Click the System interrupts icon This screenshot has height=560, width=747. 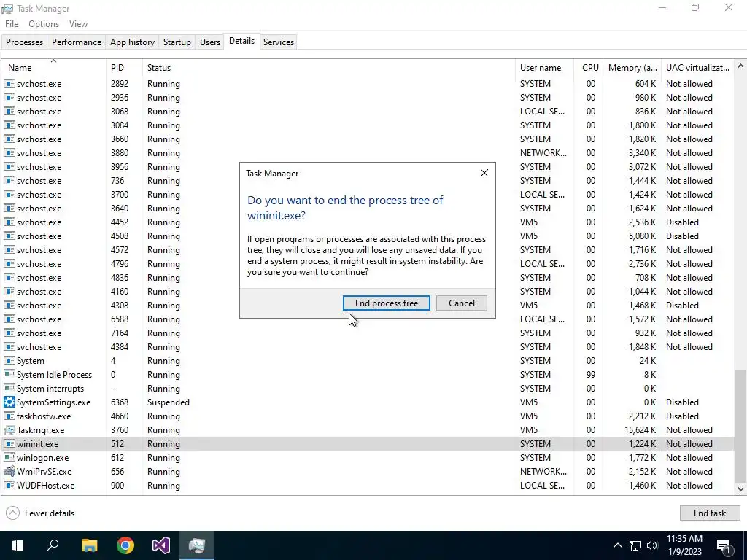[x=9, y=389]
